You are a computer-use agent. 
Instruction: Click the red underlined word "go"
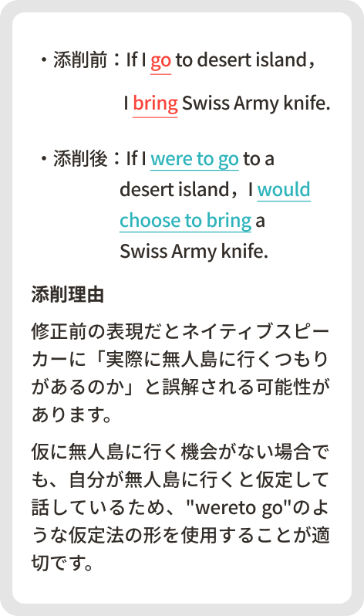point(161,61)
